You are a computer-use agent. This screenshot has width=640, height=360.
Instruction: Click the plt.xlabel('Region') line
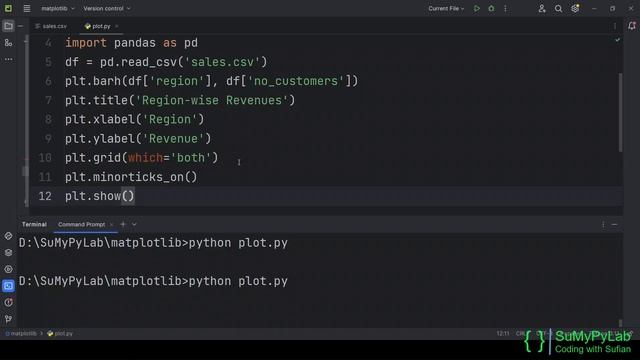(x=134, y=120)
